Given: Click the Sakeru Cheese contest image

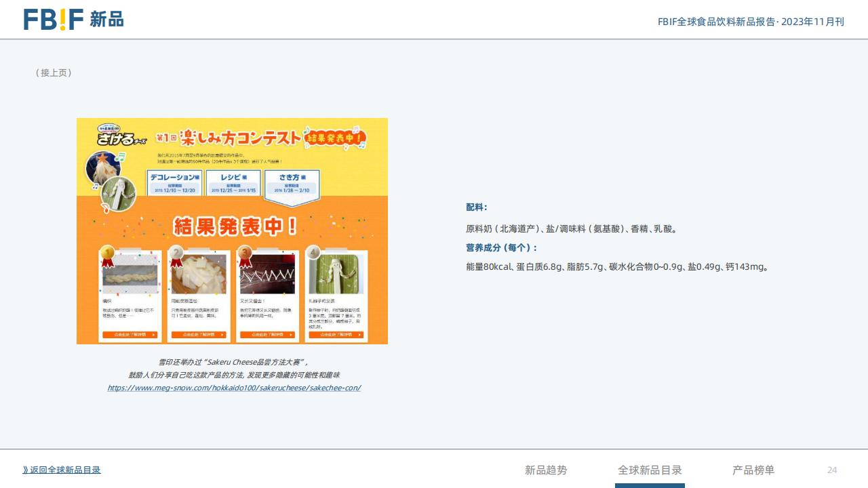Looking at the screenshot, I should coord(232,231).
